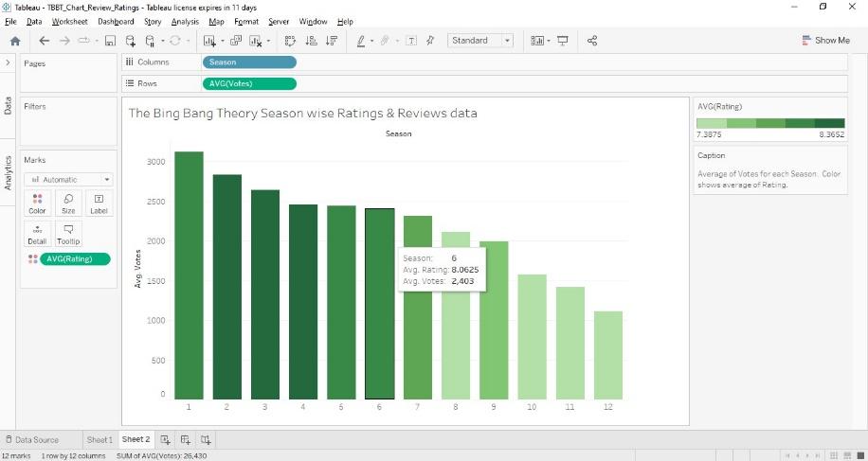Sort bars ascending via toolbar icon
The height and width of the screenshot is (461, 868).
(x=311, y=41)
